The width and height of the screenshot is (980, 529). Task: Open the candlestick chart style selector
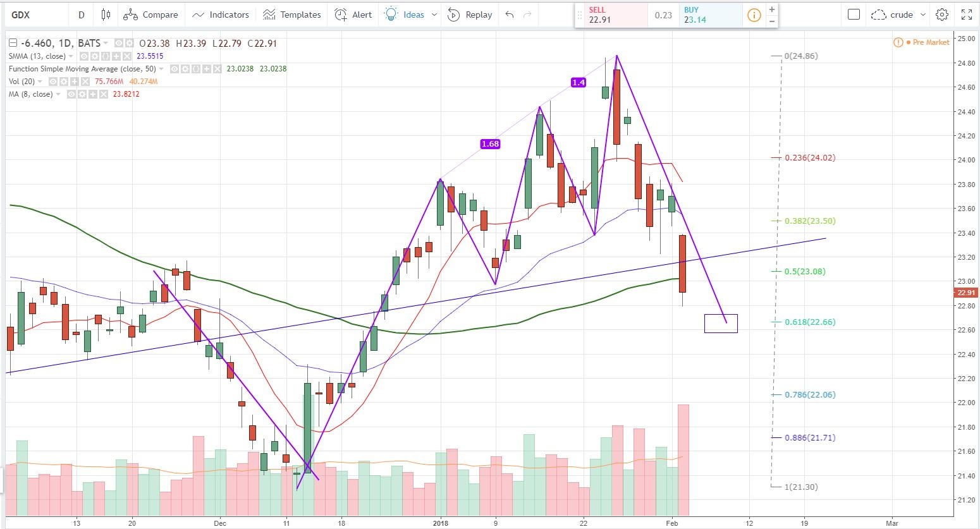[106, 15]
